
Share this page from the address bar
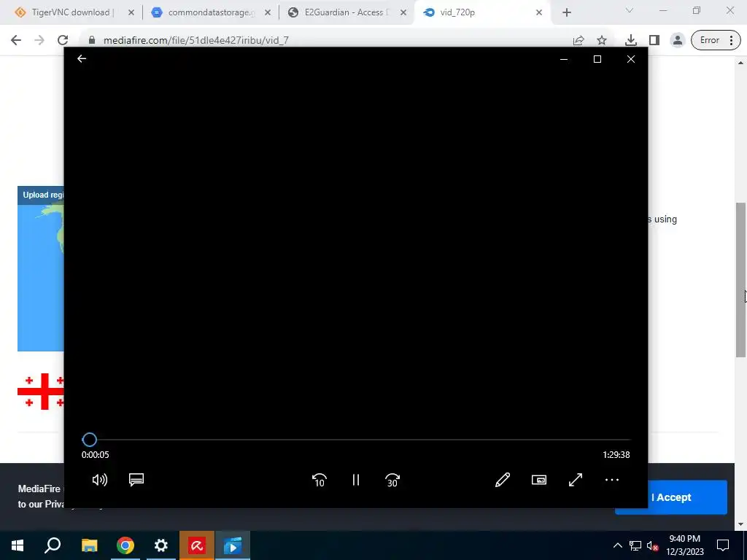(x=578, y=40)
